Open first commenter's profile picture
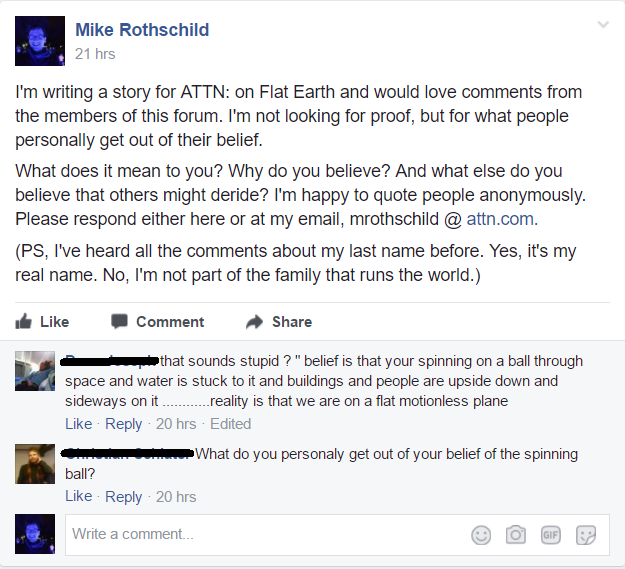This screenshot has height=569, width=625. click(x=35, y=371)
